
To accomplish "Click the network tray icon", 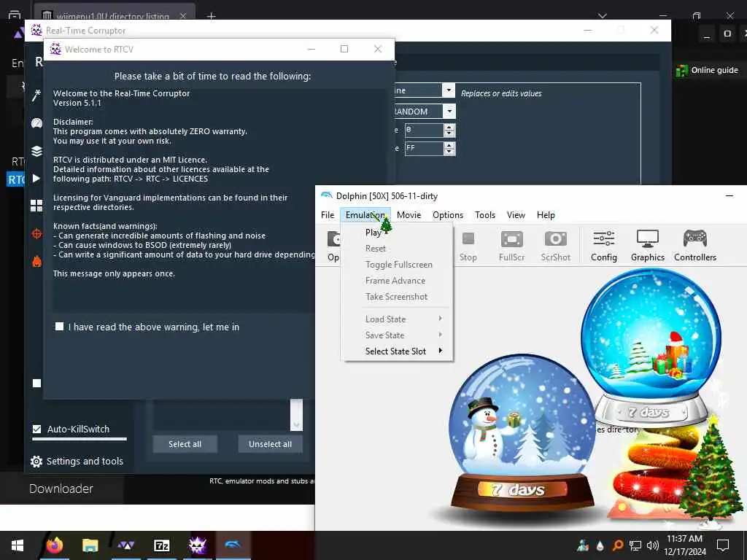I will click(x=635, y=545).
